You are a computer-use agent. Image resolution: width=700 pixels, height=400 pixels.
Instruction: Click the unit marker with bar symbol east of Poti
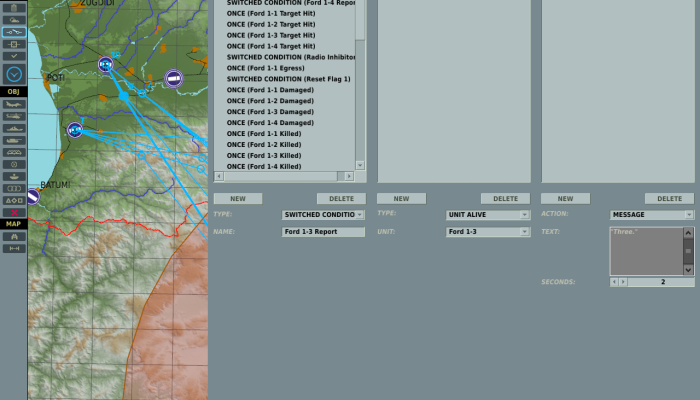pyautogui.click(x=174, y=79)
